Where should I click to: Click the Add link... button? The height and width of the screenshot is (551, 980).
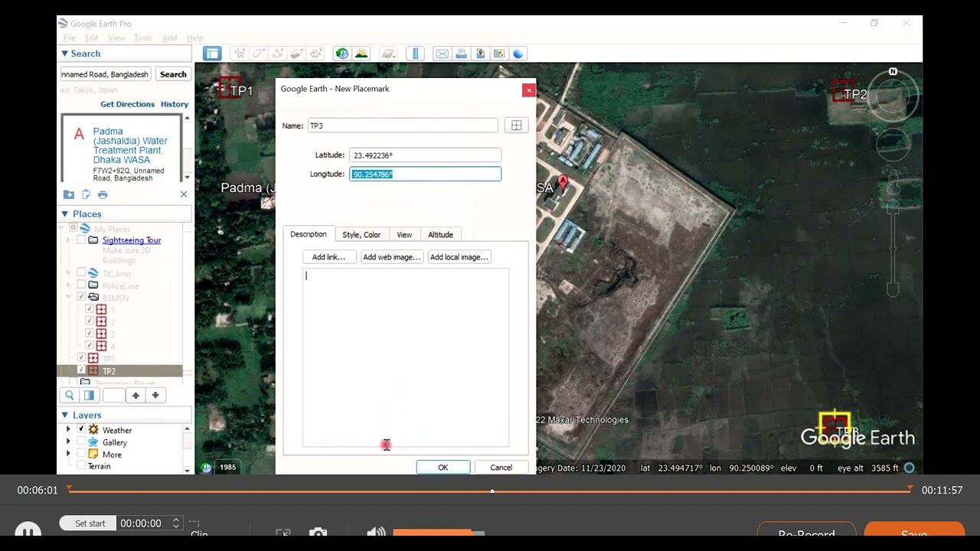pos(328,257)
